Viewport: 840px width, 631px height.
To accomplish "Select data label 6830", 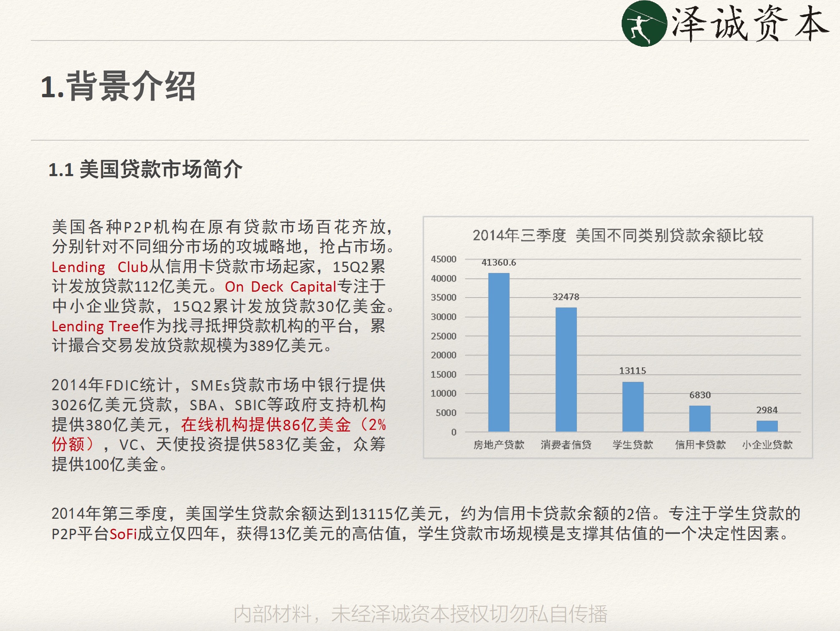I will pyautogui.click(x=700, y=395).
